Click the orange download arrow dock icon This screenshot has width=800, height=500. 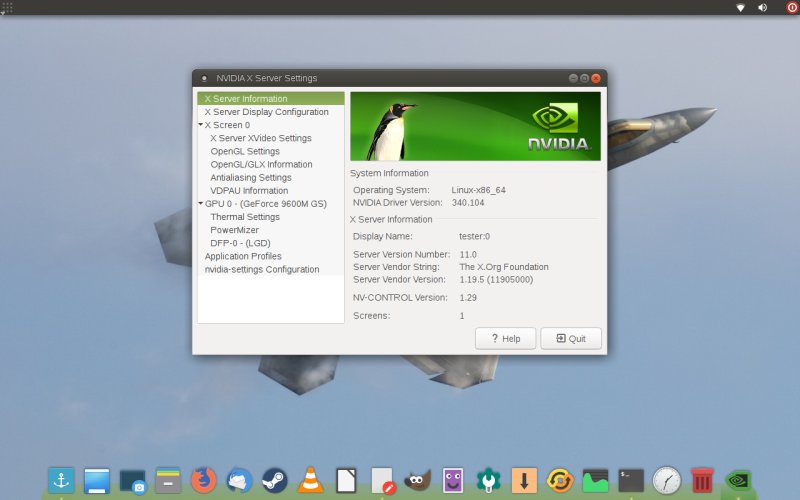click(x=524, y=481)
